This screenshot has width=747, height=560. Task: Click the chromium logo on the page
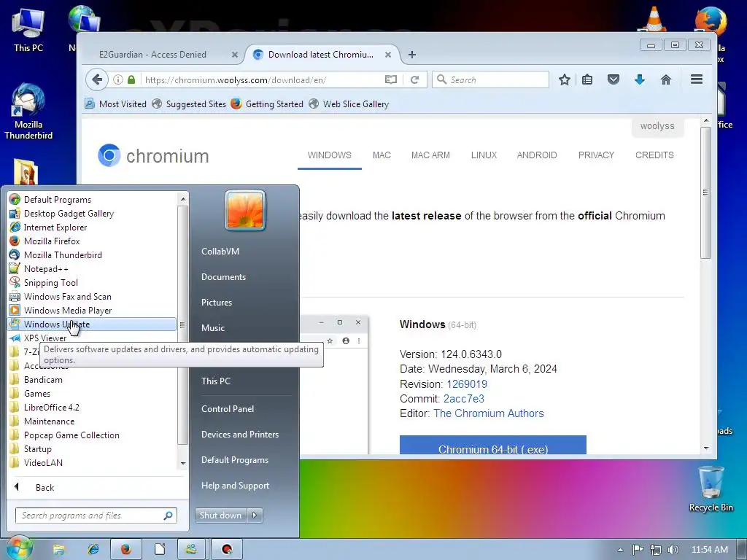tap(153, 156)
